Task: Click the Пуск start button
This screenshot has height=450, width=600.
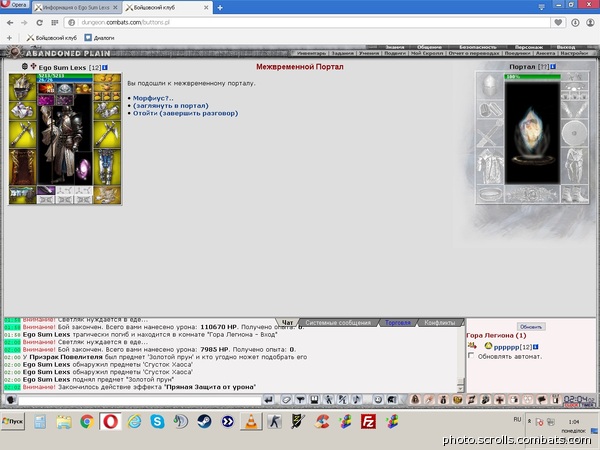Action: 13,421
